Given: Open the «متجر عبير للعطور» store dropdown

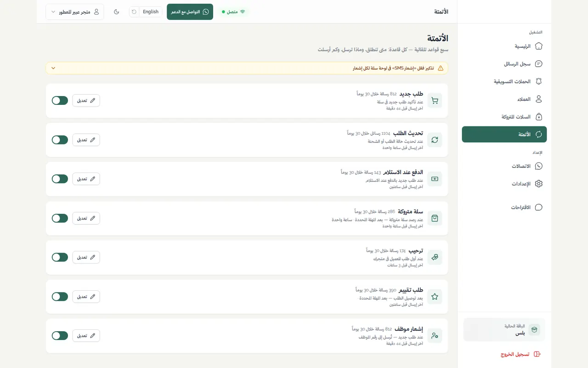Looking at the screenshot, I should (x=75, y=12).
